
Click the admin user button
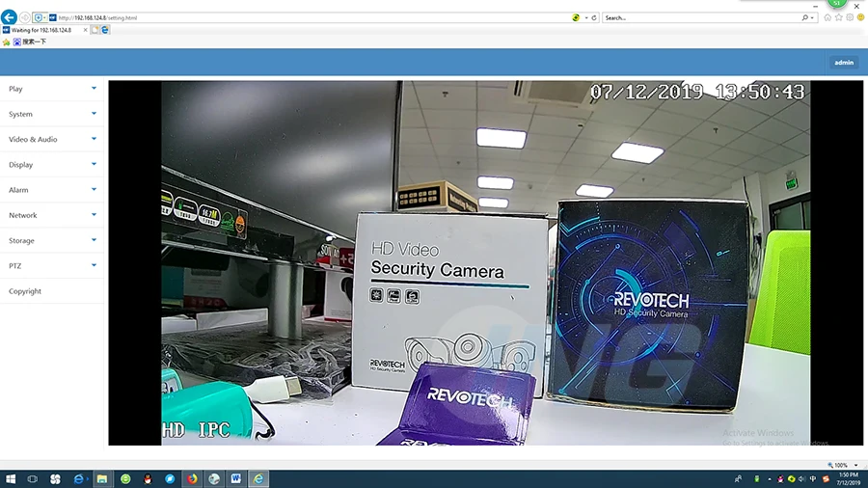click(x=844, y=63)
